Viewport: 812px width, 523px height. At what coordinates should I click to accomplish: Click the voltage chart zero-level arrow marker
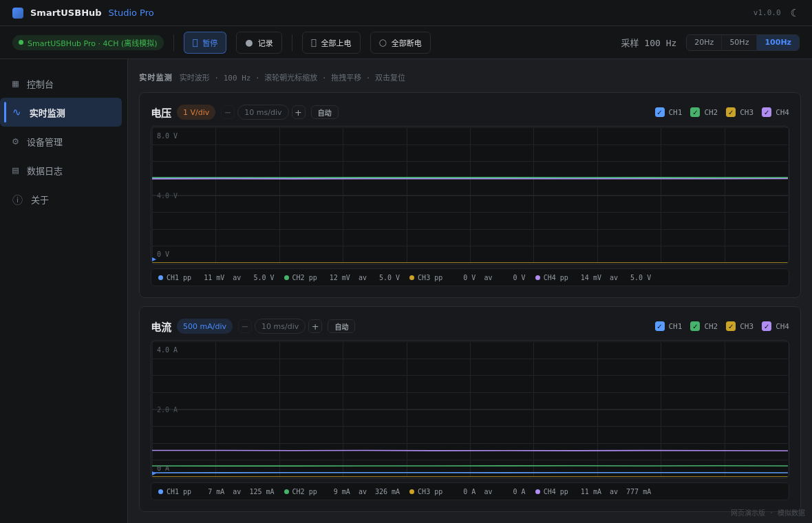pos(154,259)
